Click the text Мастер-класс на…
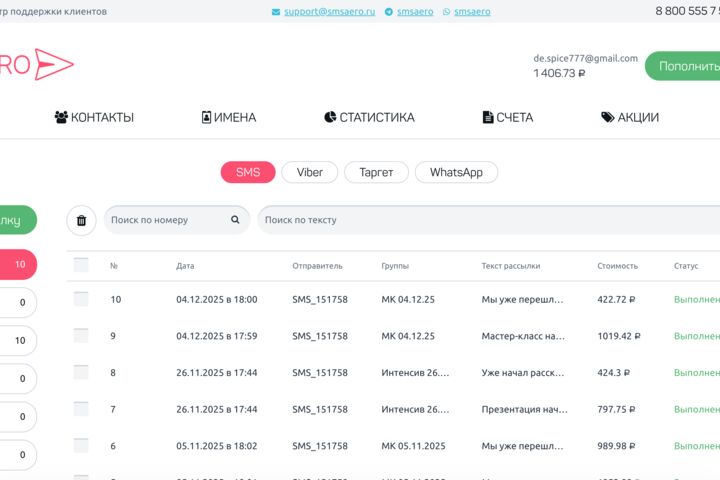The image size is (720, 480). point(523,336)
